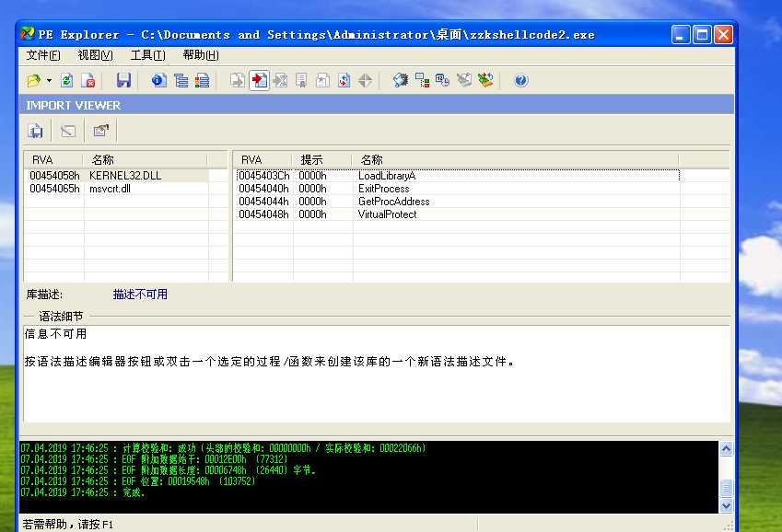
Task: Click RVA value 00454048h in functions list
Action: coord(263,214)
